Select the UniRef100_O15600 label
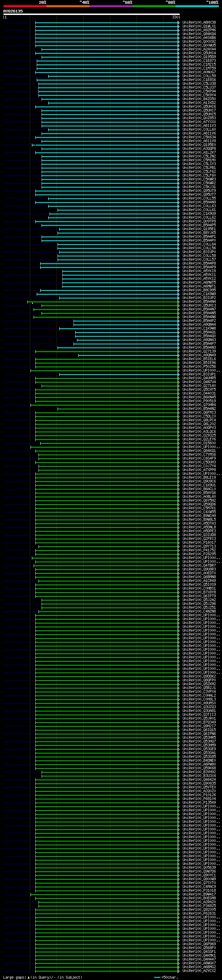222x980 pixels. coord(199,443)
